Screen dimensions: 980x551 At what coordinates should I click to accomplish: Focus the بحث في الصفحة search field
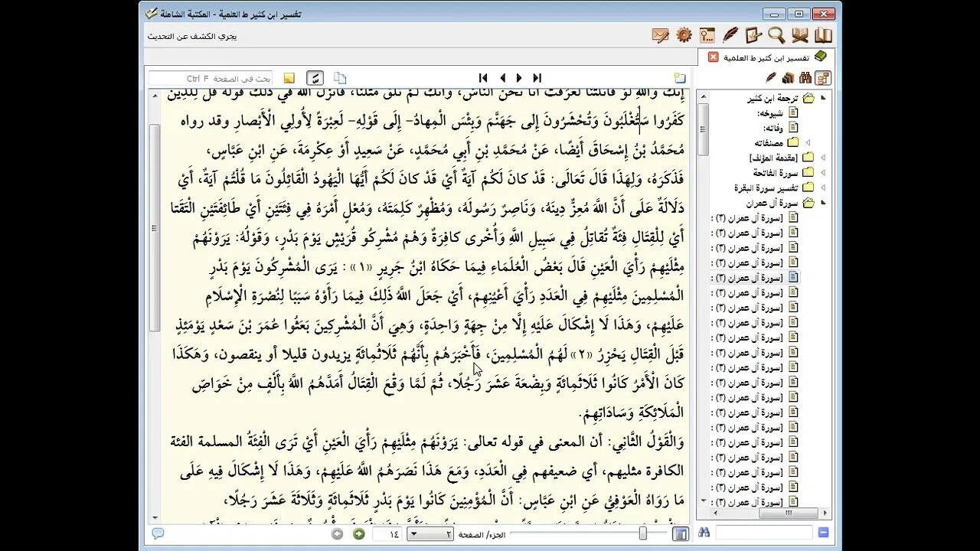[211, 78]
